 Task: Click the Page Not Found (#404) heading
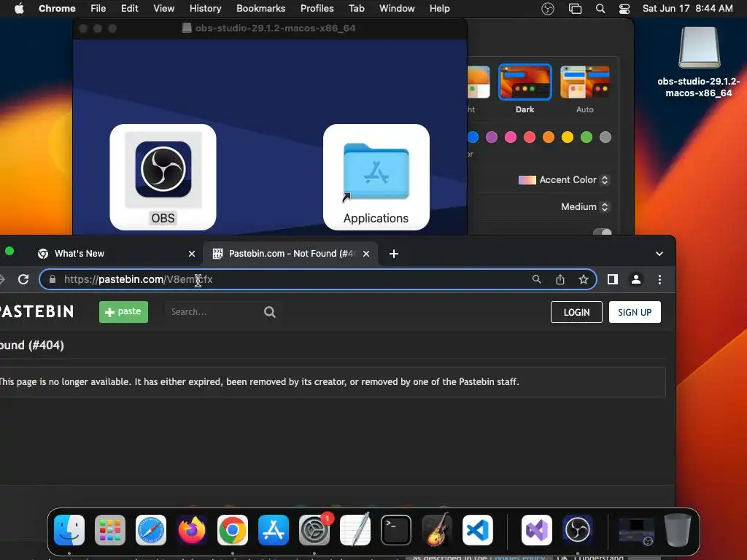(31, 345)
